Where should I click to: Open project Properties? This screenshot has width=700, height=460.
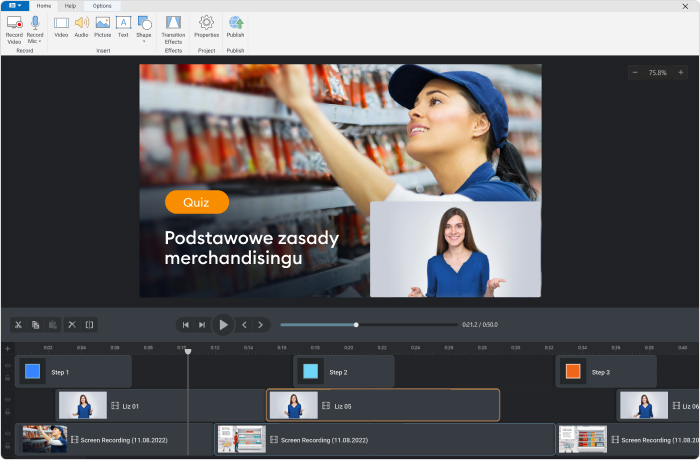tap(206, 27)
